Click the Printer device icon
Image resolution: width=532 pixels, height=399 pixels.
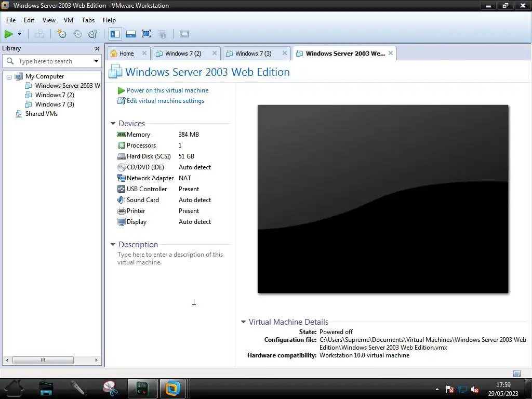coord(121,211)
